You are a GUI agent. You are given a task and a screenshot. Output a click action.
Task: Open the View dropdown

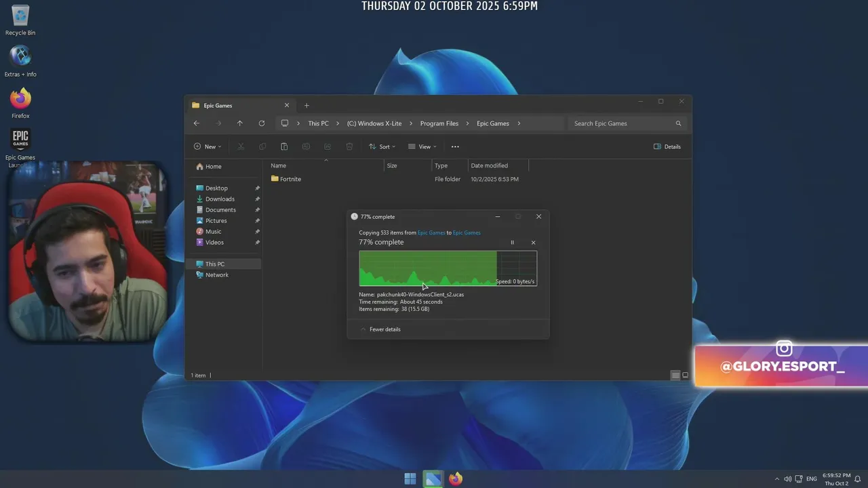point(422,146)
